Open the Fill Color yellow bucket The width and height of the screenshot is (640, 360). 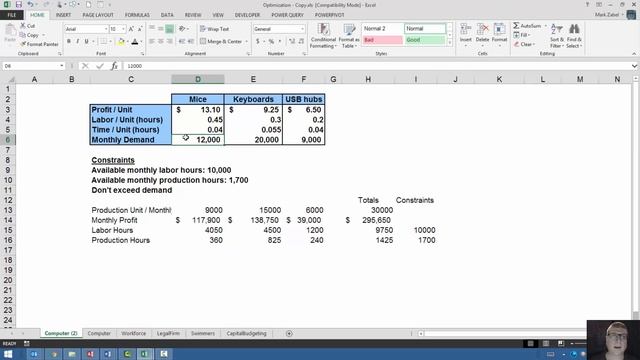pos(121,41)
